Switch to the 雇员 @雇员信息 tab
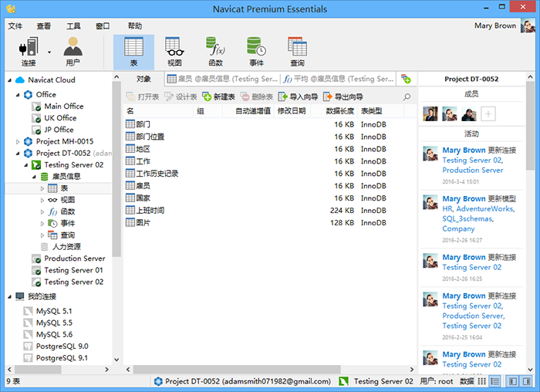540x392 pixels. point(222,79)
